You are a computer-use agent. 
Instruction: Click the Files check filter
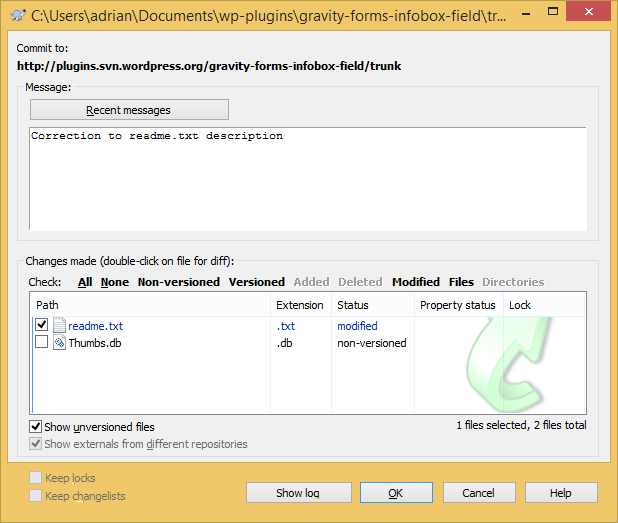tap(461, 282)
